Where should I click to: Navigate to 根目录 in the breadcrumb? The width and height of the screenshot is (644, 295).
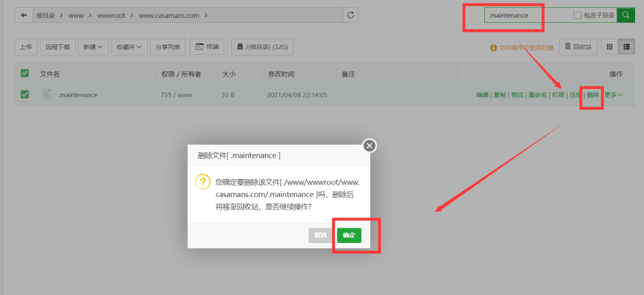[45, 16]
